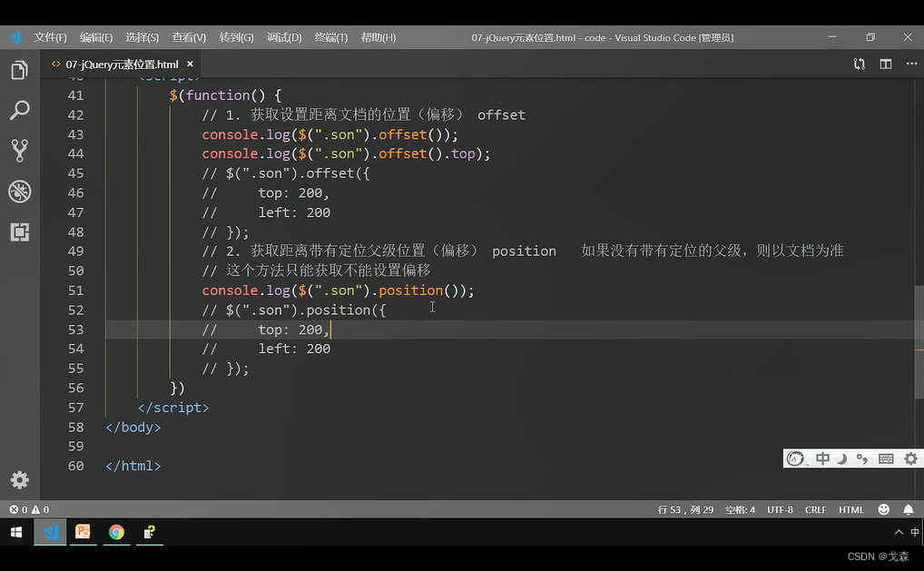Close the 07-jQuery元素位置.html tab
This screenshot has width=924, height=571.
(x=190, y=64)
